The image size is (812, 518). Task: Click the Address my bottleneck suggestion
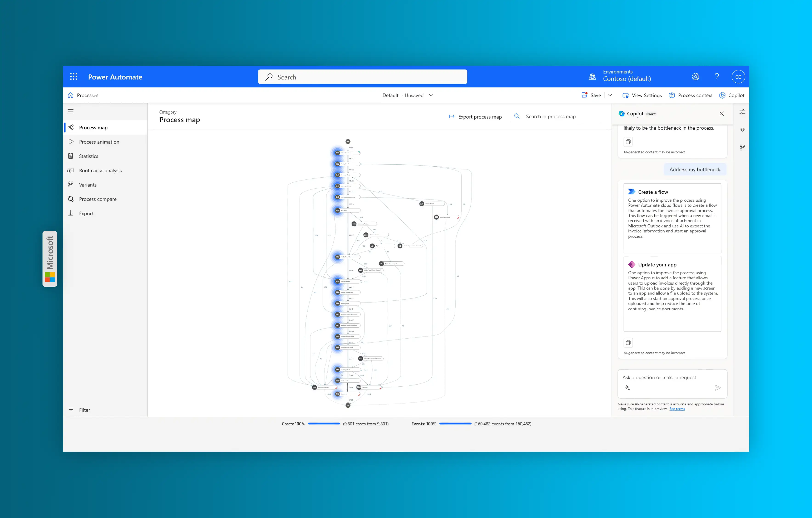tap(695, 169)
